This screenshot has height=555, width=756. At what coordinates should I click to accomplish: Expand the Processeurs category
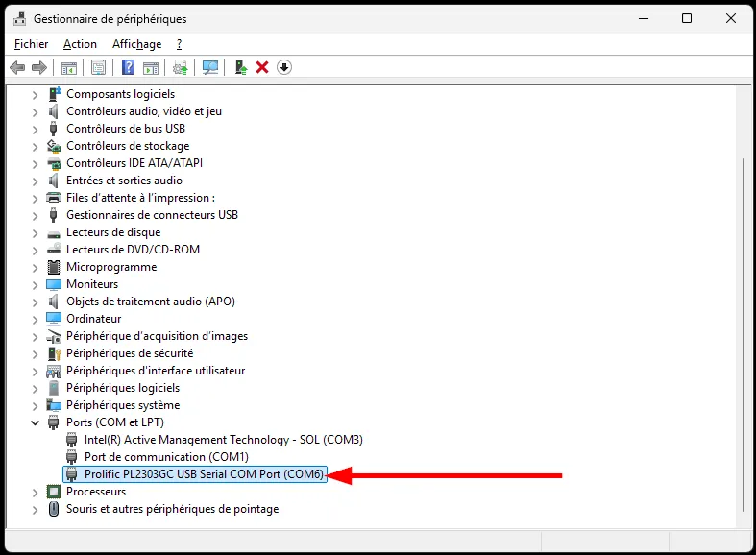(36, 492)
